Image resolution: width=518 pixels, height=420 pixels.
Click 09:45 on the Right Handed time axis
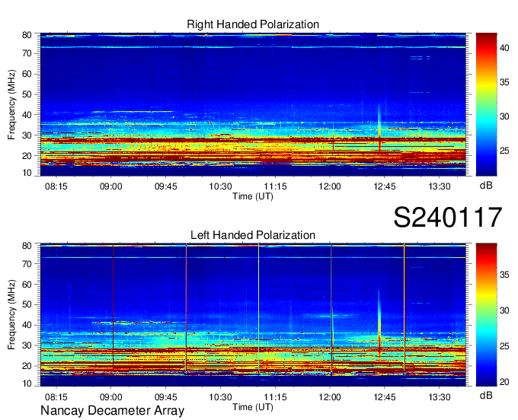[166, 186]
